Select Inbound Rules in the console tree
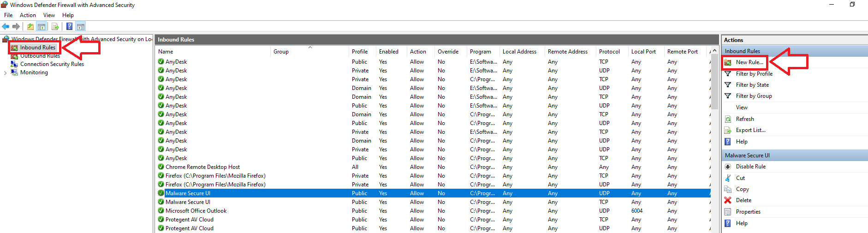 tap(38, 48)
